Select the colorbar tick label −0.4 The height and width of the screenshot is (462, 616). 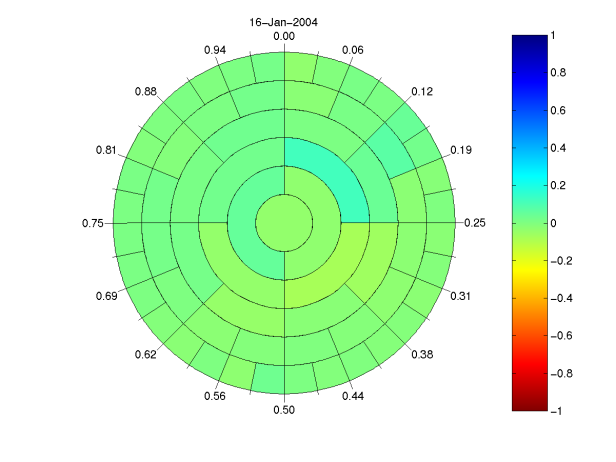[x=561, y=299]
